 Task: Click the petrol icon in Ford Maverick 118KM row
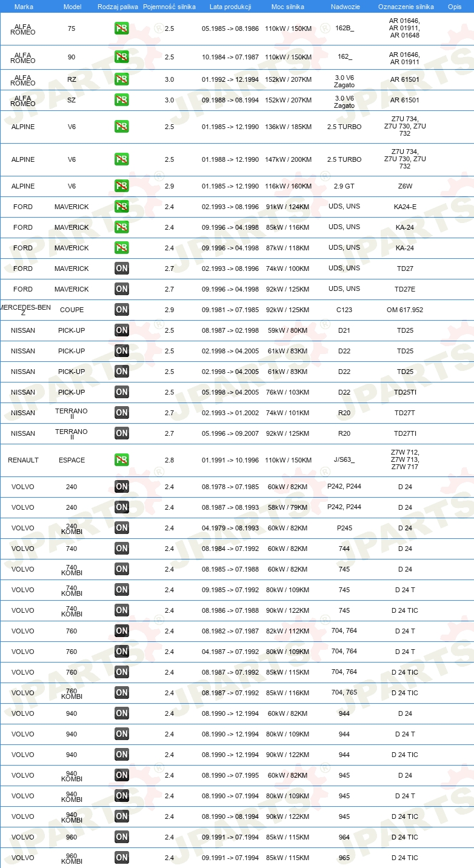coord(121,248)
